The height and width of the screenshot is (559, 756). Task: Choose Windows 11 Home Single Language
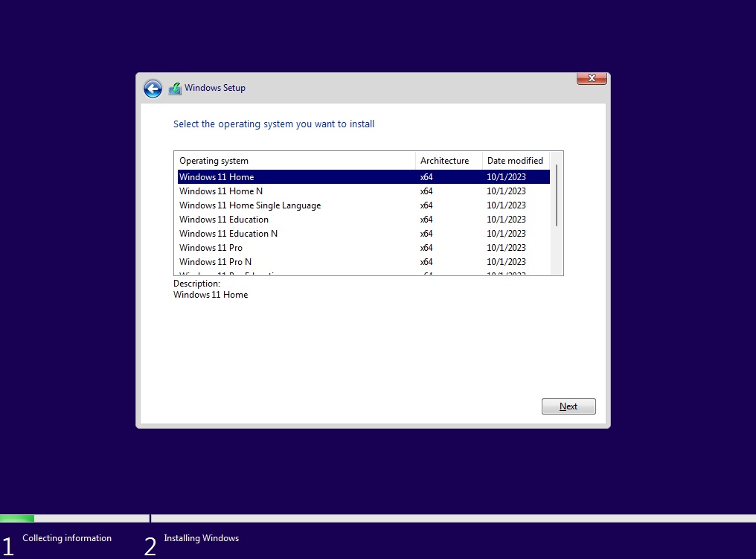tap(364, 205)
